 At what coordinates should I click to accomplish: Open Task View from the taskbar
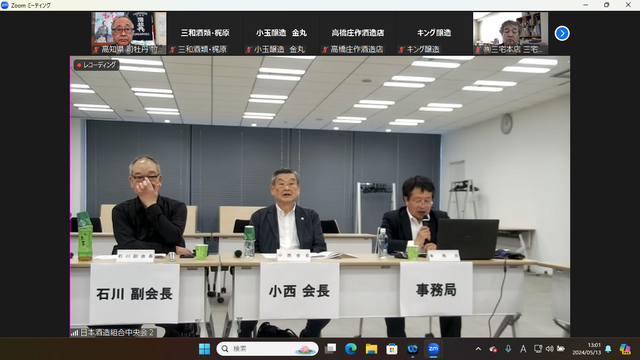tap(330, 349)
